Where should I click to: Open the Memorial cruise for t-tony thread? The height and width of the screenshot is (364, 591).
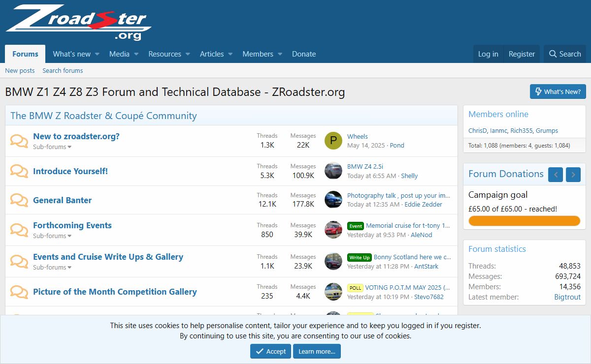[x=408, y=225]
